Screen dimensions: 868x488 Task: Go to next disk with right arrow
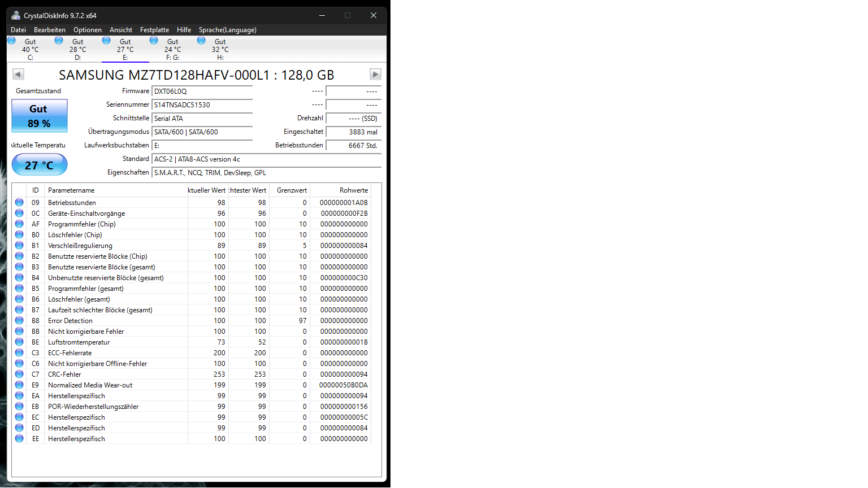[375, 74]
